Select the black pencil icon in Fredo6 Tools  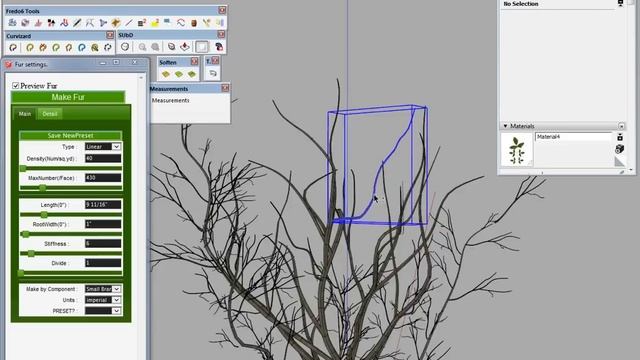click(77, 23)
